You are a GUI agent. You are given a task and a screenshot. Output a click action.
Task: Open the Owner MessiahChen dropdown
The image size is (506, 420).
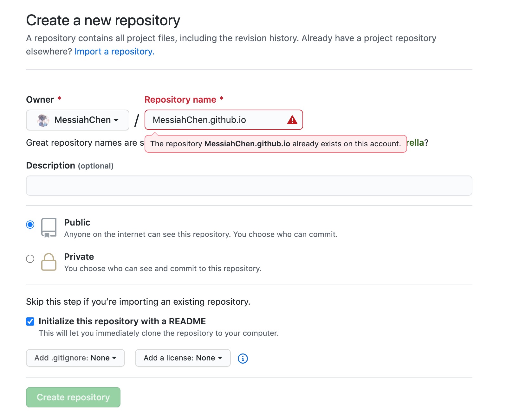pos(78,120)
